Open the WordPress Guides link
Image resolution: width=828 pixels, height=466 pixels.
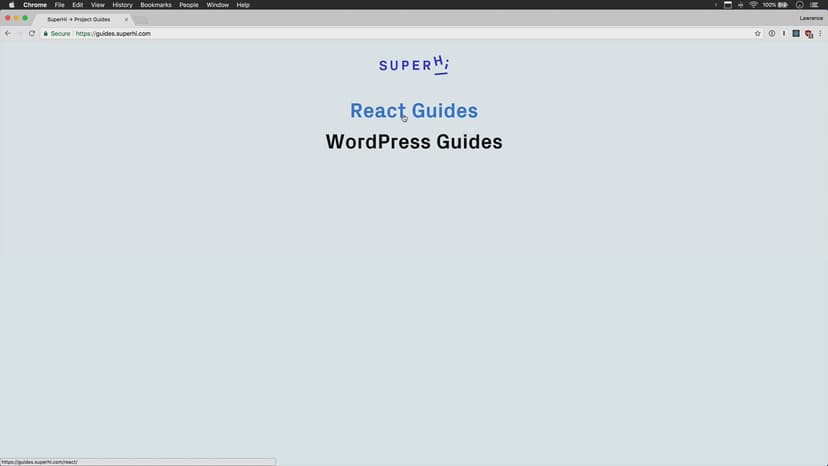413,142
